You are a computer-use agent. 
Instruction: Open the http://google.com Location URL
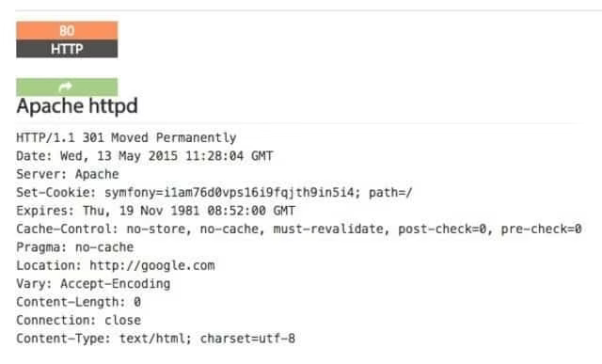[152, 265]
